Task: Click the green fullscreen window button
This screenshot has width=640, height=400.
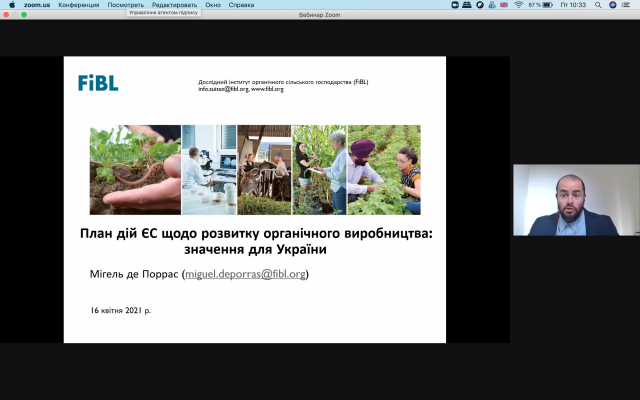Action: coord(24,15)
